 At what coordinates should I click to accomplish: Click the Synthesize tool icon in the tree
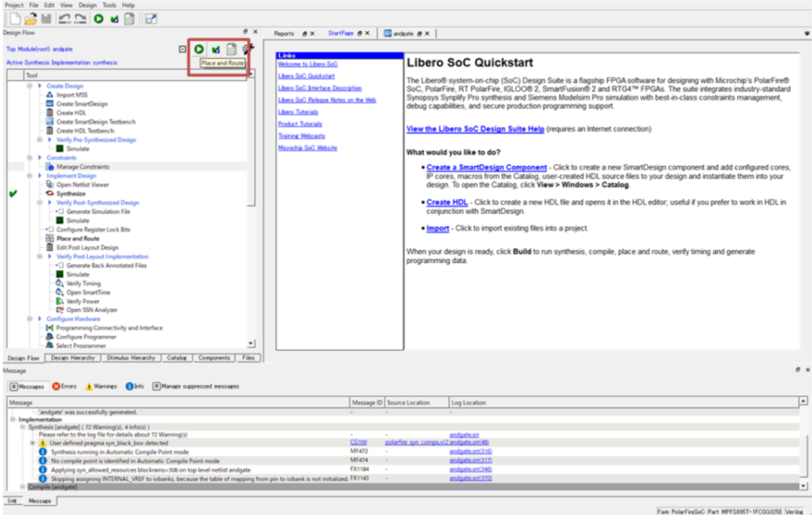pyautogui.click(x=51, y=193)
